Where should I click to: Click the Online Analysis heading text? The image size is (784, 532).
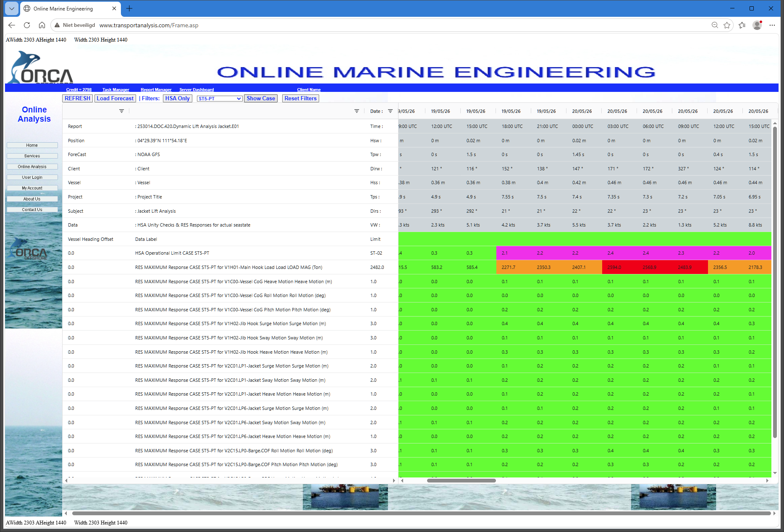(34, 114)
